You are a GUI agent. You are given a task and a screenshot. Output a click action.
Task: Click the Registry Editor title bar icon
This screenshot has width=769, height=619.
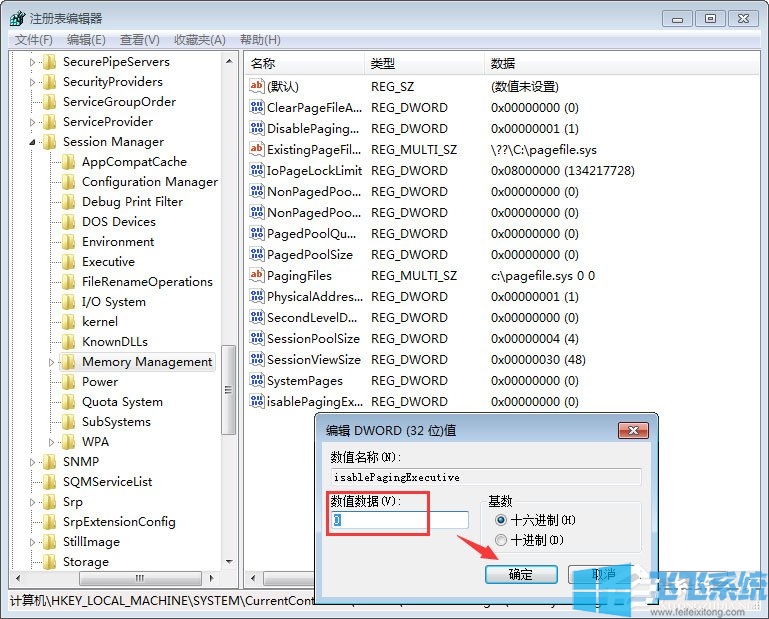[x=16, y=18]
